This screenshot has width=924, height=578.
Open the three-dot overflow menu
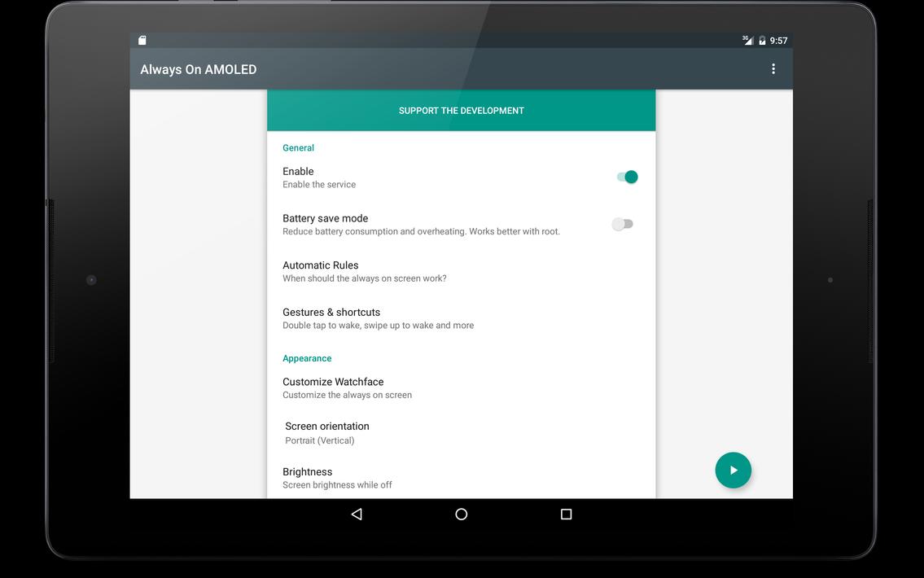coord(773,69)
